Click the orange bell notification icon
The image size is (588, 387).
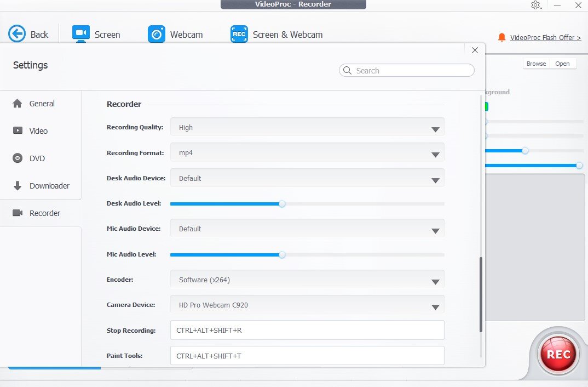point(501,37)
